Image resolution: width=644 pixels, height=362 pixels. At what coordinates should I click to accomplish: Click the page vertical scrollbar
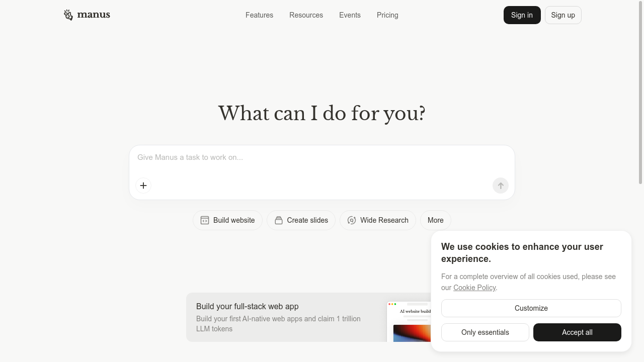click(x=640, y=92)
